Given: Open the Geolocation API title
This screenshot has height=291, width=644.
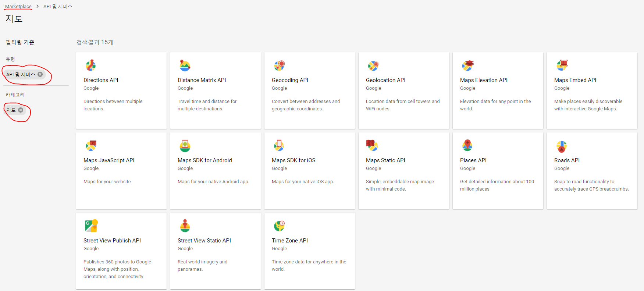Looking at the screenshot, I should (x=385, y=80).
